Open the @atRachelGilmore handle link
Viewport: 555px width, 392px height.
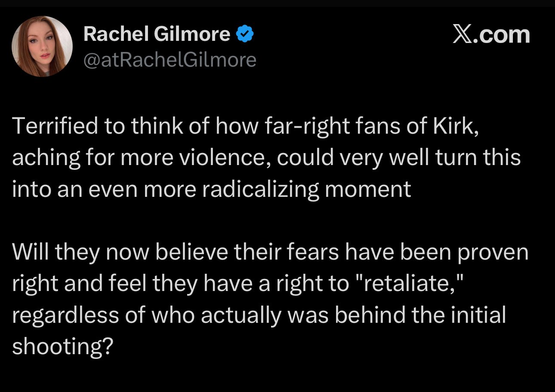[x=170, y=60]
